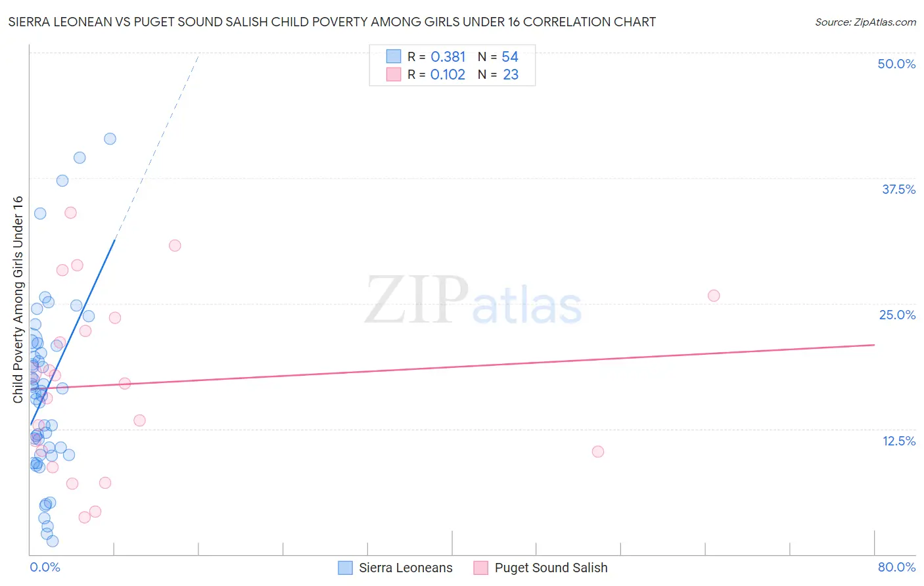This screenshot has height=586, width=924.
Task: Click the pink Puget Sound Salish legend swatch
Action: point(481,568)
